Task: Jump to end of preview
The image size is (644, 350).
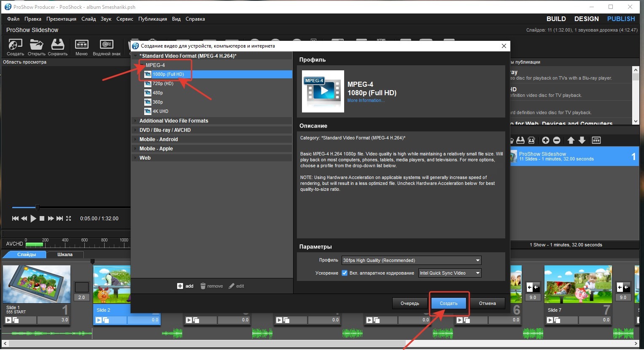Action: [x=59, y=219]
